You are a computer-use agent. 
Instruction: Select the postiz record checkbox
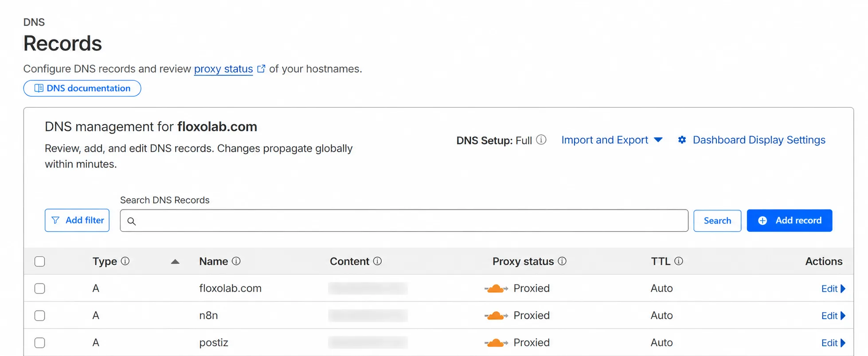point(40,343)
